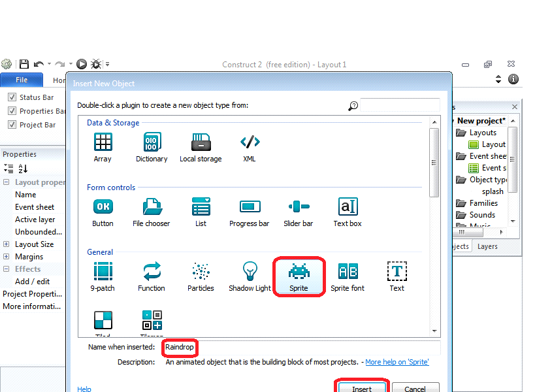Open Project Properties link

[33, 294]
